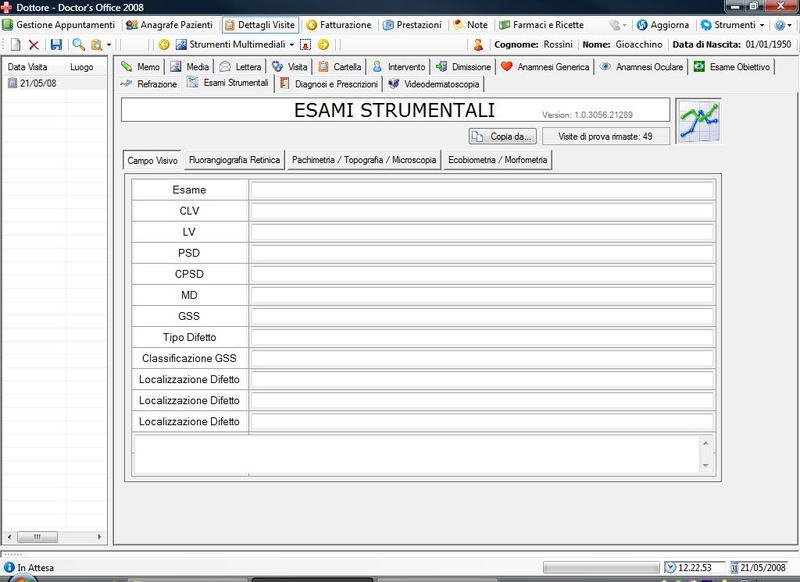Save with the blue floppy disk icon

tap(56, 45)
